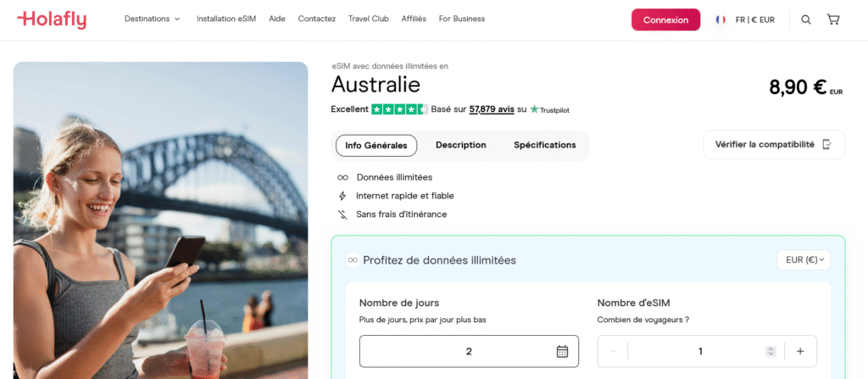Click eSIM avec données illimitées en text
868x379 pixels.
390,66
